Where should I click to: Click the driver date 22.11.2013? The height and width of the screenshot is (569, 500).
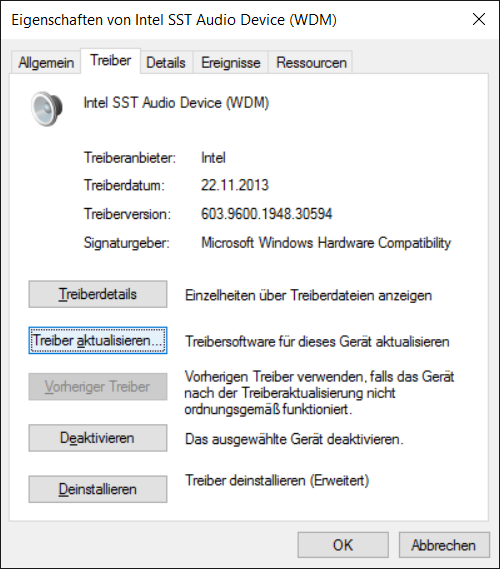(x=235, y=185)
